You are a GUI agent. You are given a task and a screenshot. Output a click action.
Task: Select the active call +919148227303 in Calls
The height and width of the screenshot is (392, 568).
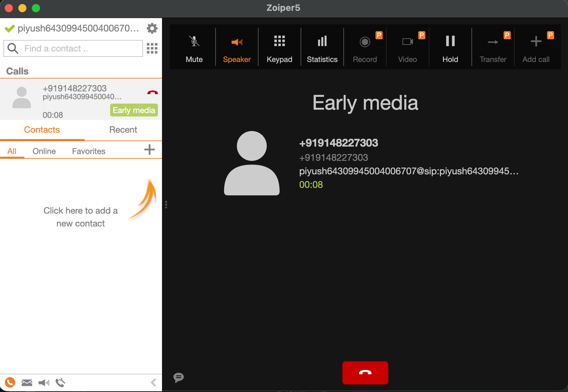[81, 100]
